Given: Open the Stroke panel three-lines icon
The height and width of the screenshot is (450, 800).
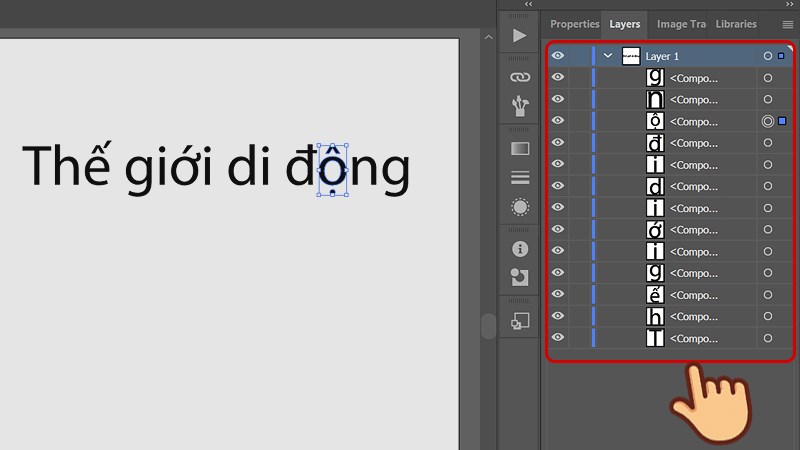Looking at the screenshot, I should click(x=520, y=178).
